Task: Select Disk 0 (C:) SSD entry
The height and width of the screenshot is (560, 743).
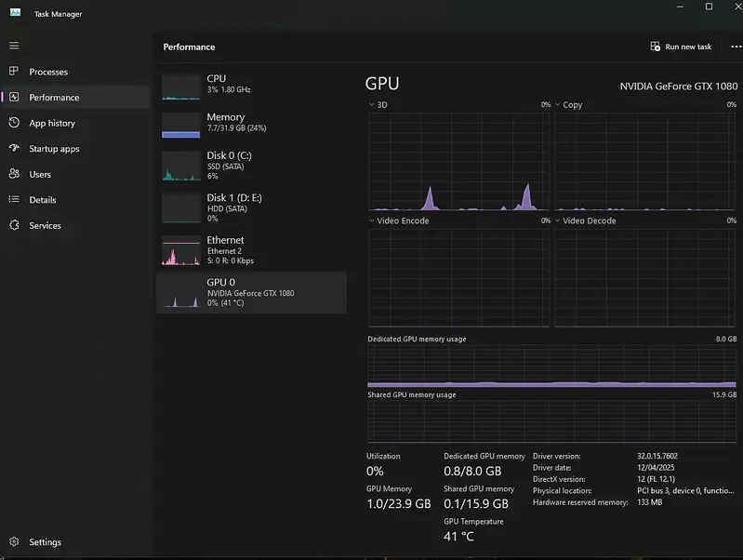Action: tap(252, 166)
